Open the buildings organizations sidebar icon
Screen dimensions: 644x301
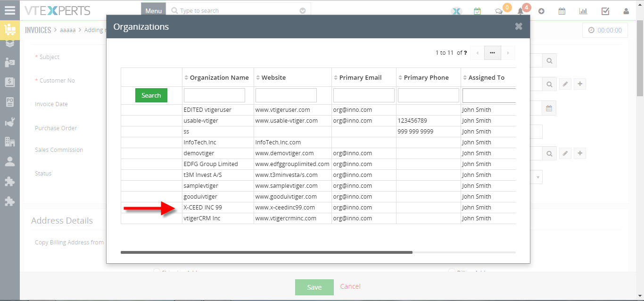(x=10, y=142)
